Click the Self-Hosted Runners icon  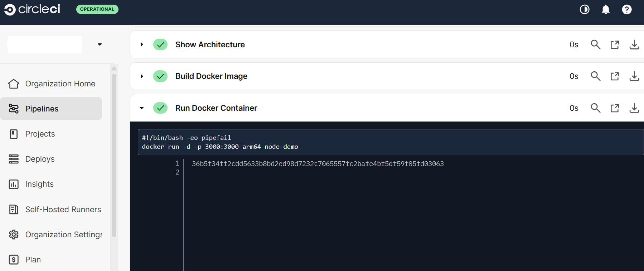click(x=14, y=209)
